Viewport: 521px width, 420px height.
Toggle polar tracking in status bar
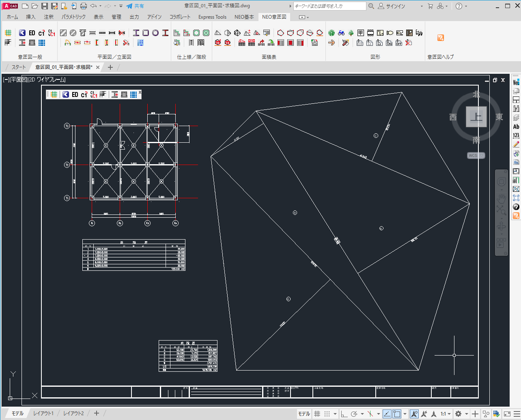pyautogui.click(x=354, y=414)
